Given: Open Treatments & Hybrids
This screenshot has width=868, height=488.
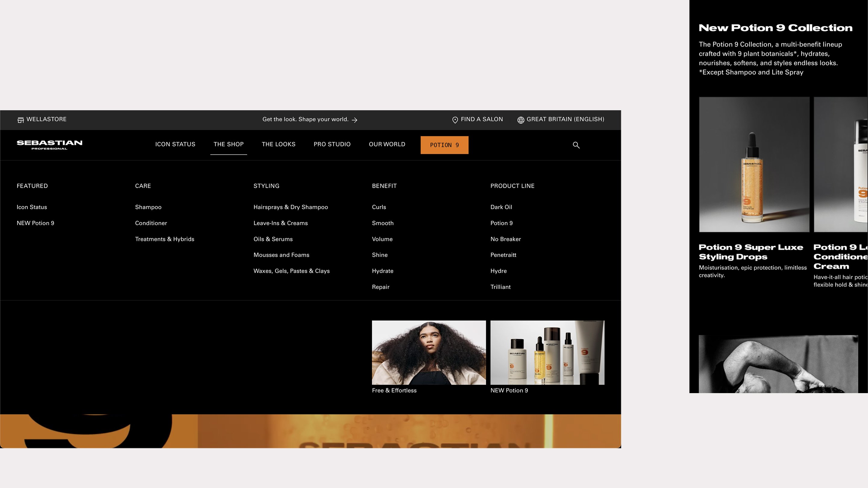Looking at the screenshot, I should [165, 239].
